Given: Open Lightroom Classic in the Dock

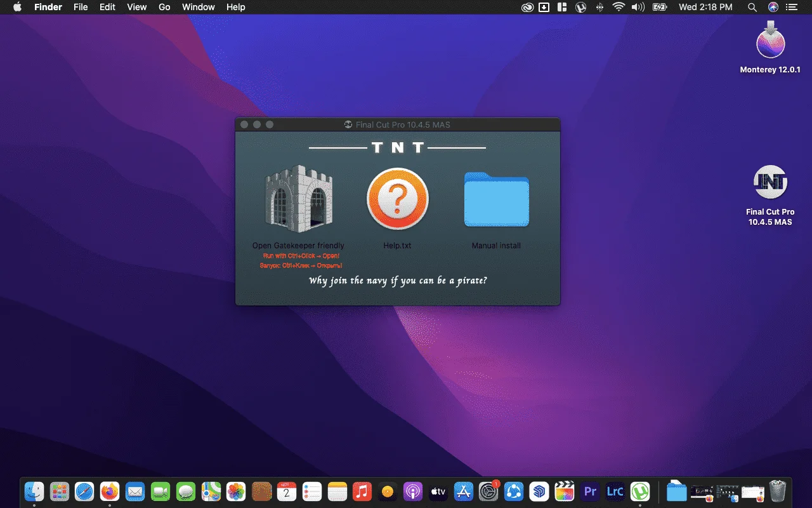Looking at the screenshot, I should click(x=615, y=491).
